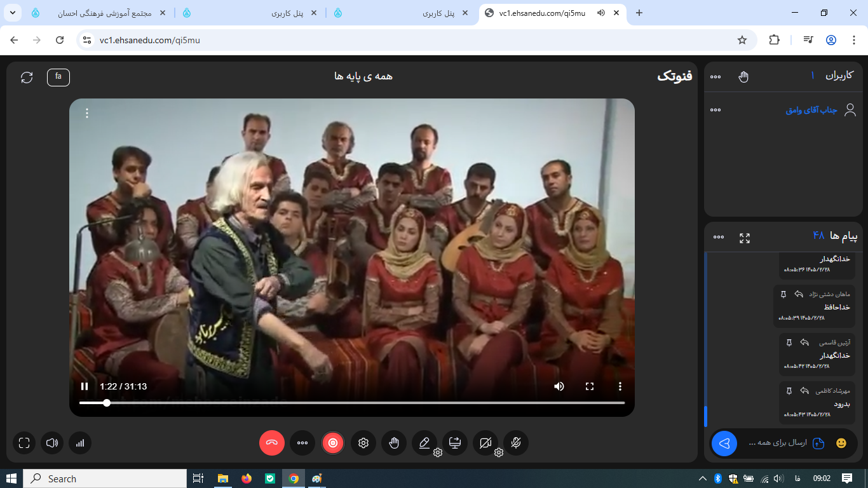Open the tab search dropdown arrow
Image resolution: width=868 pixels, height=488 pixels.
13,13
